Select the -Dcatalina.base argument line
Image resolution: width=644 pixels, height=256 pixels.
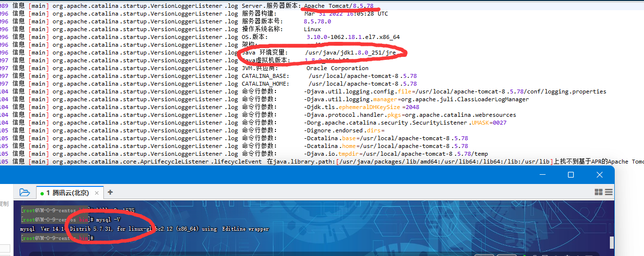pos(386,138)
